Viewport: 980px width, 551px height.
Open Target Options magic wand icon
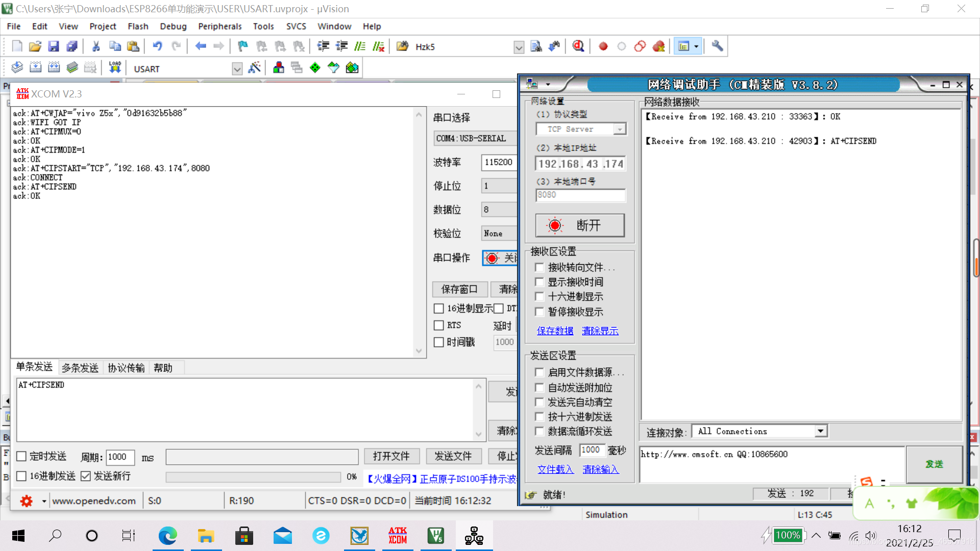tap(254, 67)
